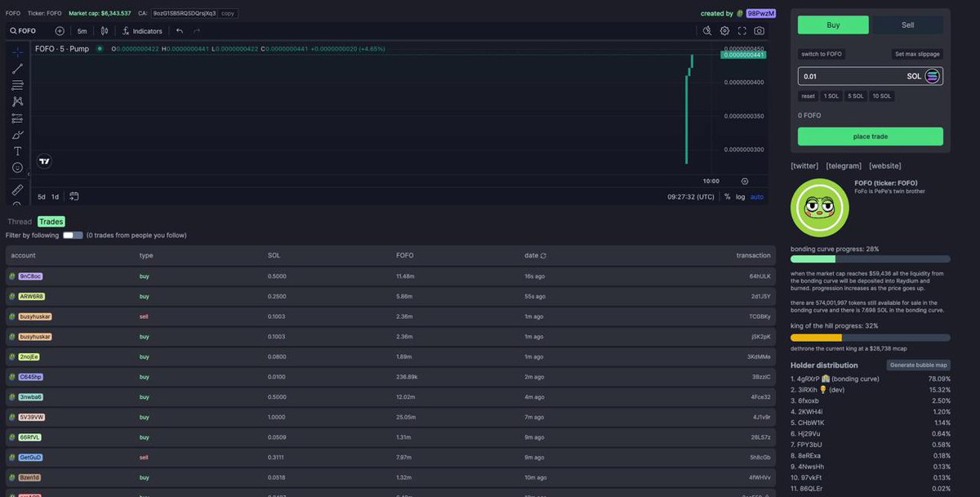Toggle the Filter by following switch
Image resolution: width=980 pixels, height=497 pixels.
73,235
